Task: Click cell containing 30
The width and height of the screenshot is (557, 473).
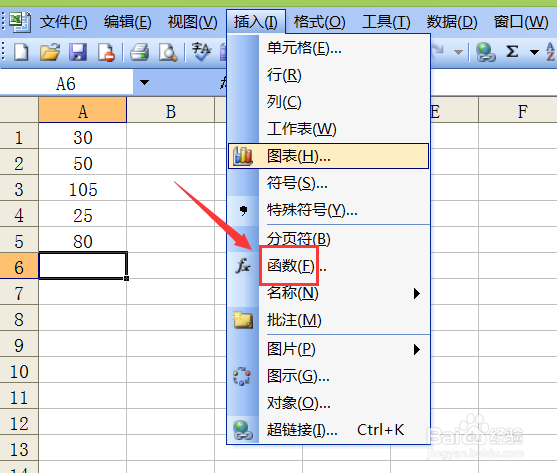Action: (x=82, y=137)
